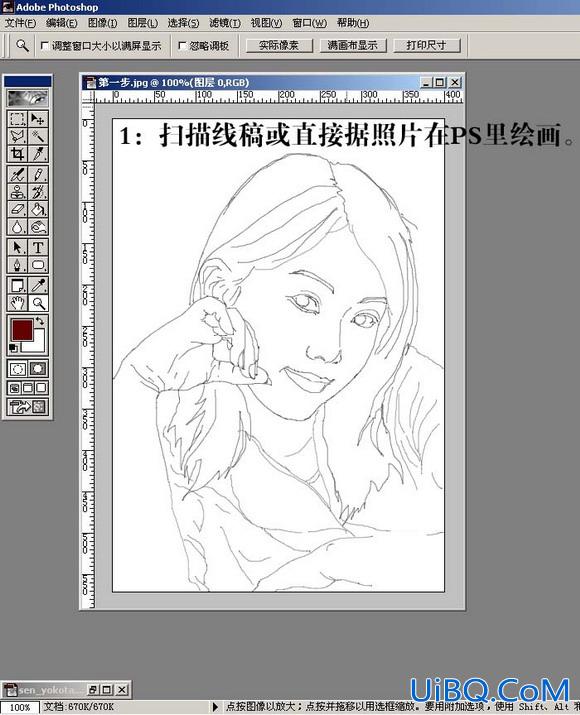Viewport: 580px width, 715px height.
Task: Switch to Full Screen mode
Action: coord(41,389)
